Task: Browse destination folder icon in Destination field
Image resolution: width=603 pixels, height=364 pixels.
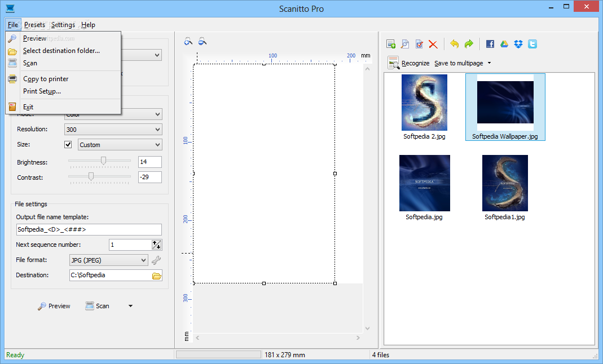Action: tap(156, 276)
